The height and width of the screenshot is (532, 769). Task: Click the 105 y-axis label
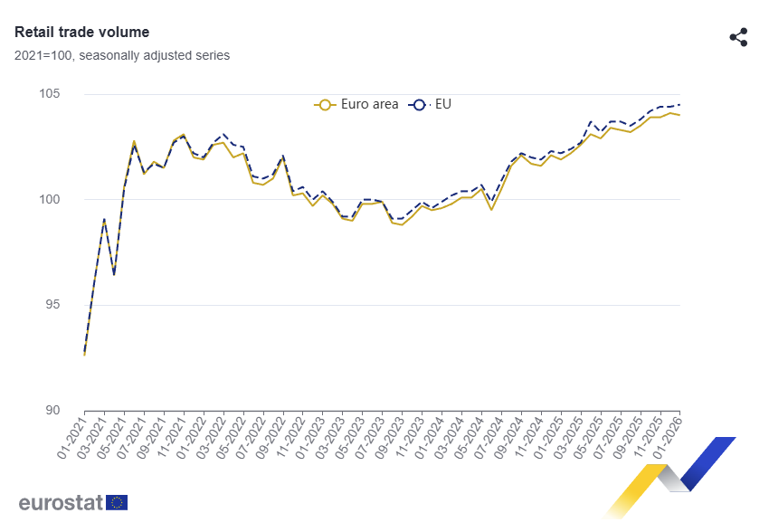[x=50, y=93]
